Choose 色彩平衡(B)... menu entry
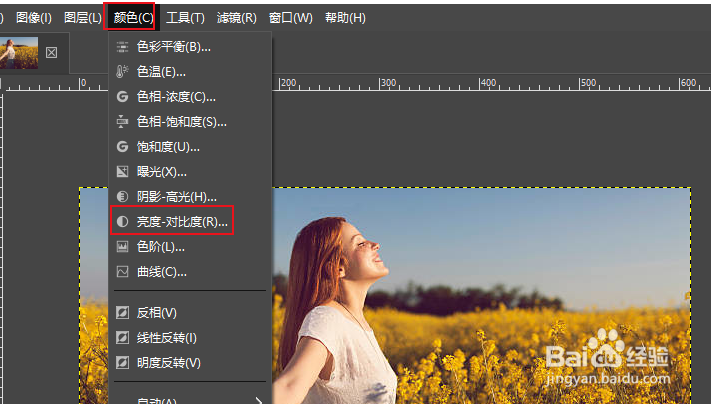 tap(190, 47)
